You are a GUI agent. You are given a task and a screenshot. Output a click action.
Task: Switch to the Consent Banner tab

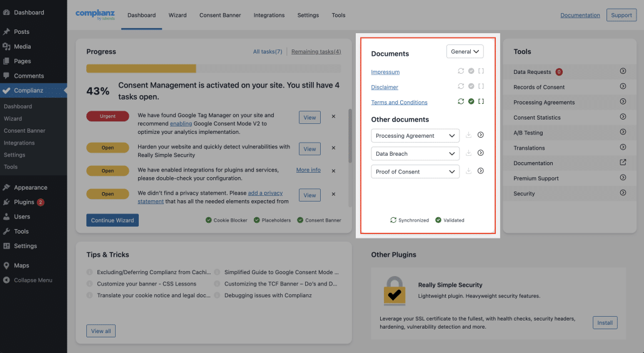(x=220, y=15)
